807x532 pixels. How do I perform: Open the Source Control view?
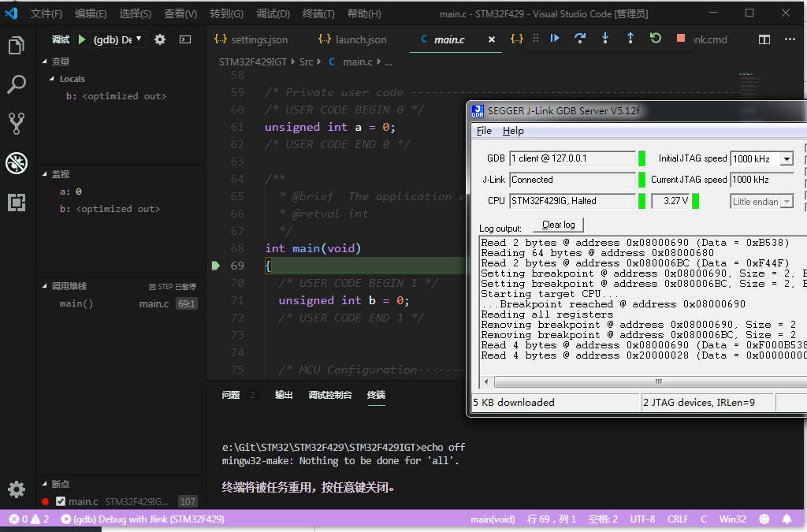pyautogui.click(x=17, y=123)
